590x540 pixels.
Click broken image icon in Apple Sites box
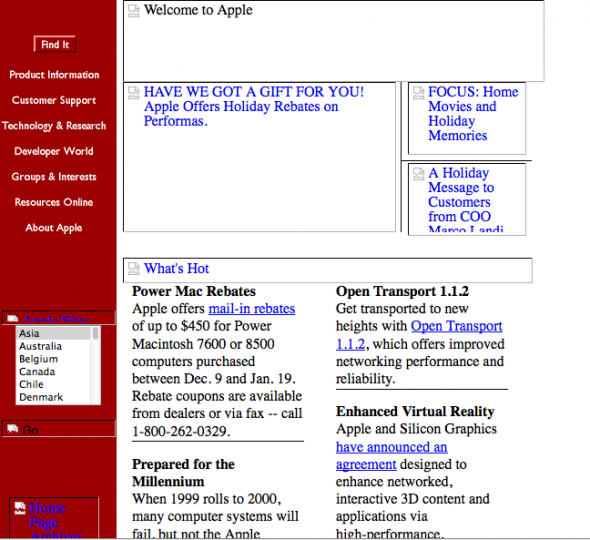[12, 319]
